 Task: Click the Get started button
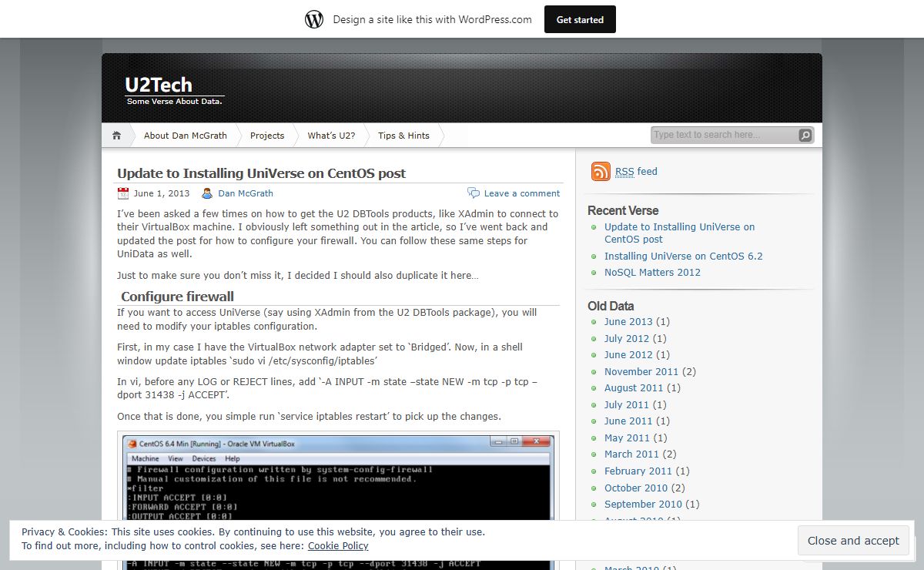[x=580, y=19]
